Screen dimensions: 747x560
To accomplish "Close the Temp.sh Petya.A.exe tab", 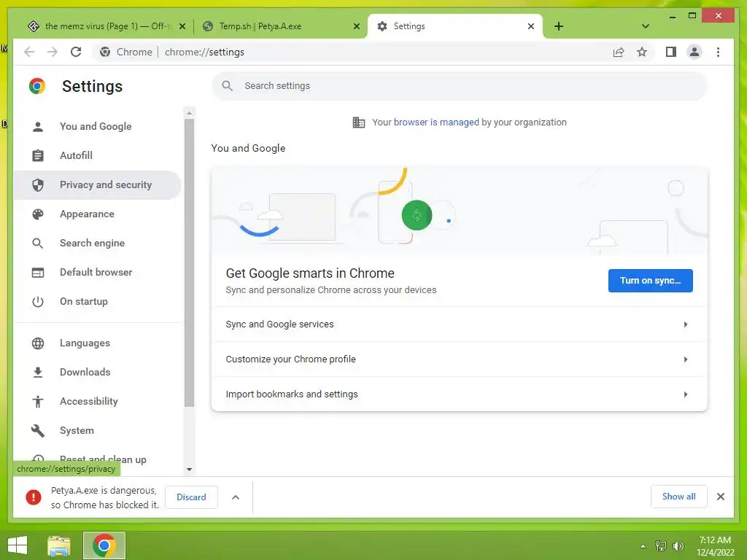I will click(356, 26).
